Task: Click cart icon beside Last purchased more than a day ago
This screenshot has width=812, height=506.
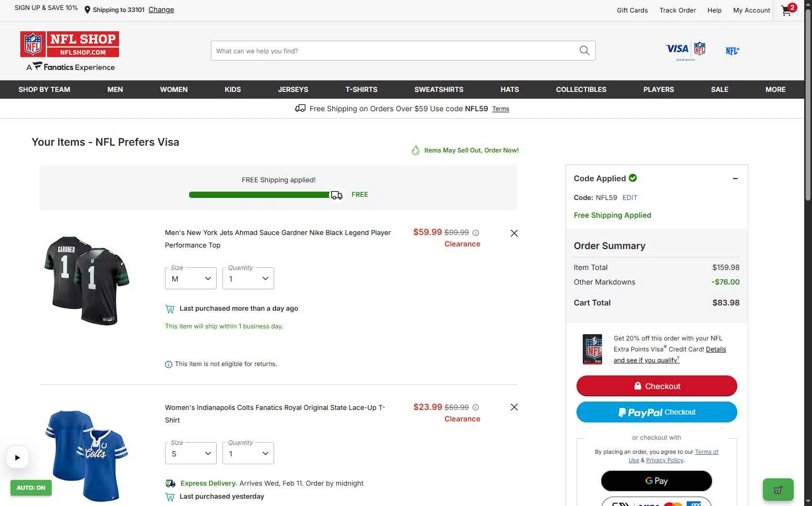Action: click(x=170, y=309)
